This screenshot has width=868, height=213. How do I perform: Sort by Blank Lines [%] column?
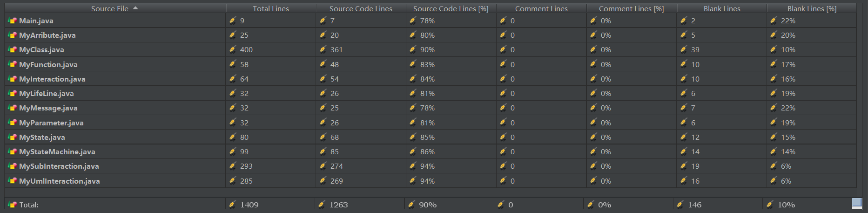(812, 8)
